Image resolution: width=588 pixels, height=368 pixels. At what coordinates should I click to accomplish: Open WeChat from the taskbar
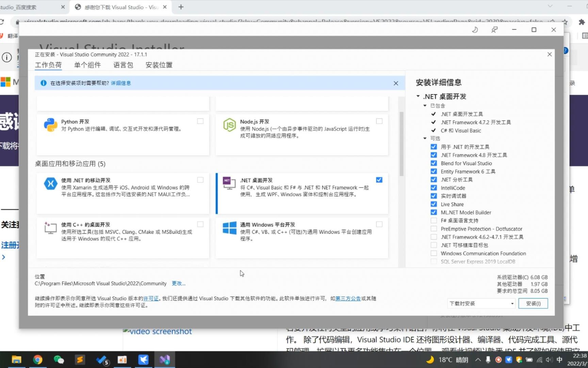(59, 360)
